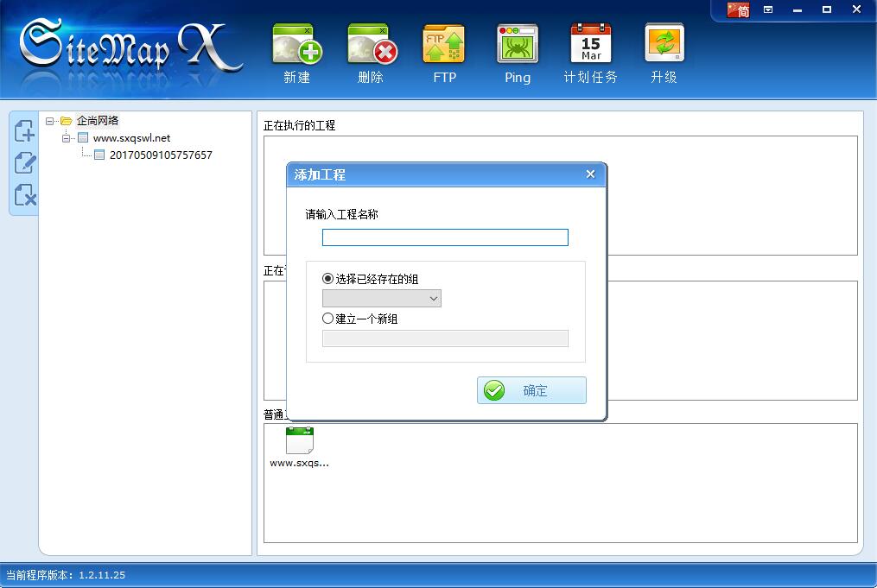Focus the project name input field
877x588 pixels.
click(x=445, y=237)
